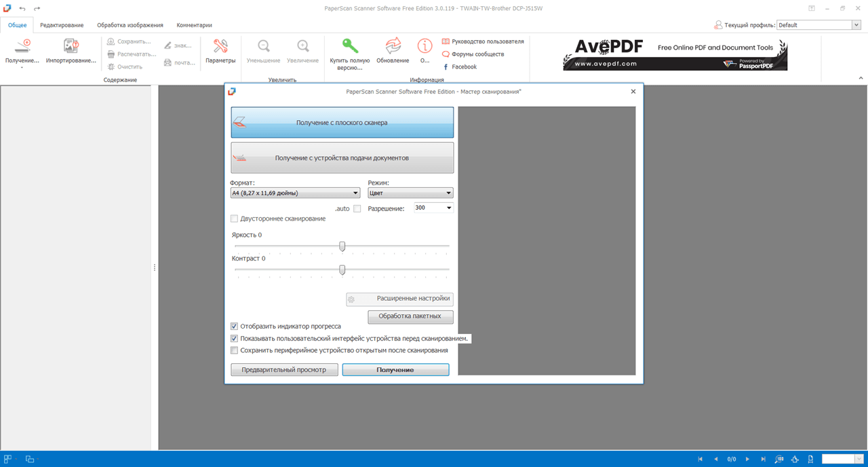Collapse the ribbon with the chevron
This screenshot has width=868, height=467.
860,79
